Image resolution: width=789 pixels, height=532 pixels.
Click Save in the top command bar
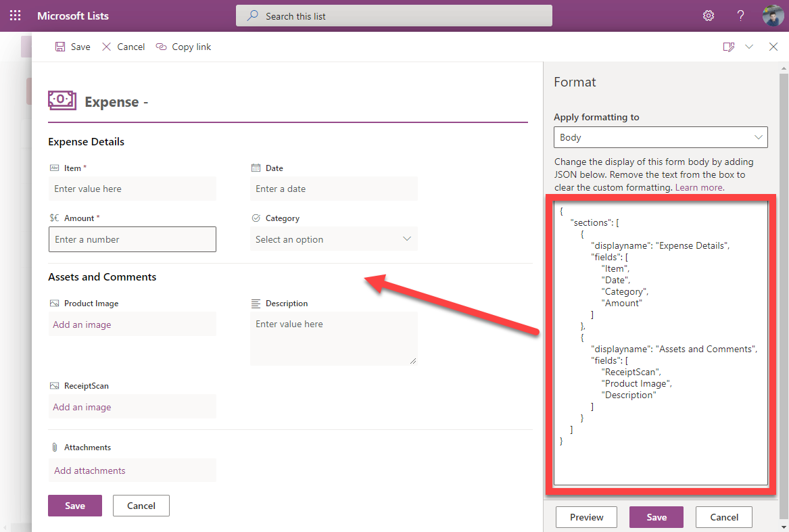[x=73, y=47]
